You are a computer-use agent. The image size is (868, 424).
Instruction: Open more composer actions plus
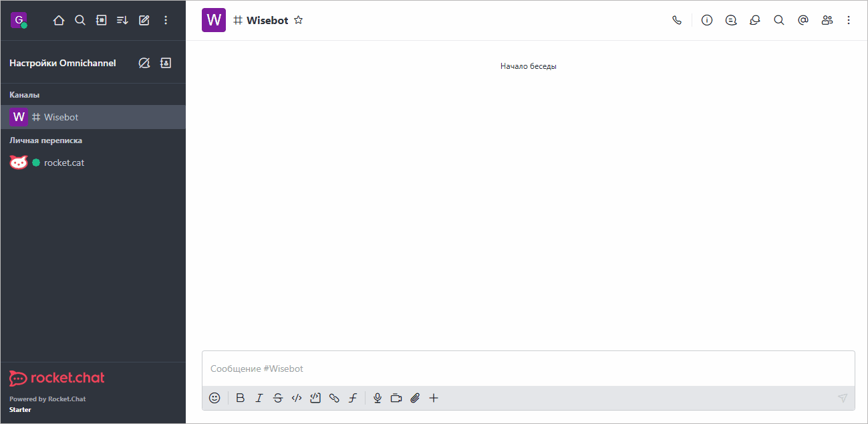(434, 398)
